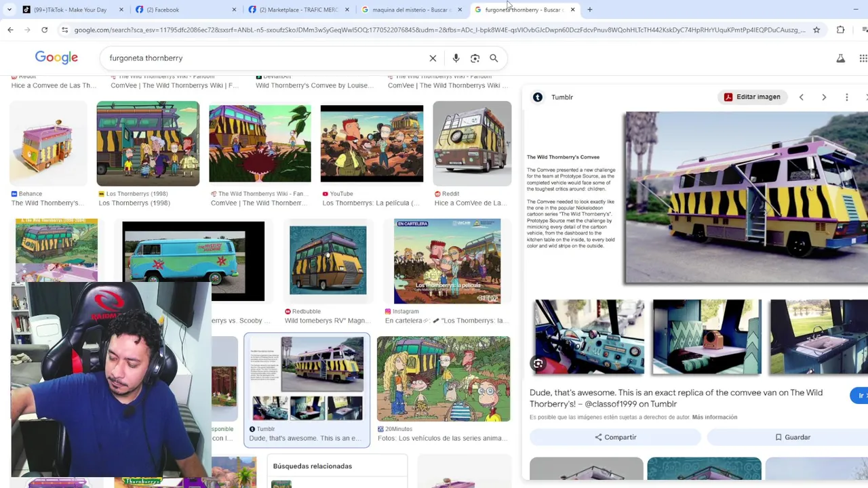Open the large Comvee preview image
The image size is (868, 488).
[x=746, y=197]
